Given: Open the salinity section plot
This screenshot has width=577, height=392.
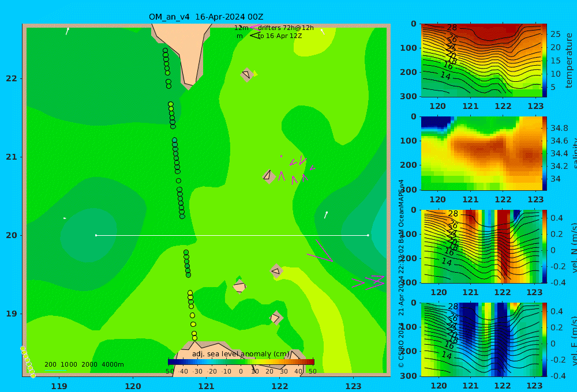Looking at the screenshot, I should click(x=481, y=153).
